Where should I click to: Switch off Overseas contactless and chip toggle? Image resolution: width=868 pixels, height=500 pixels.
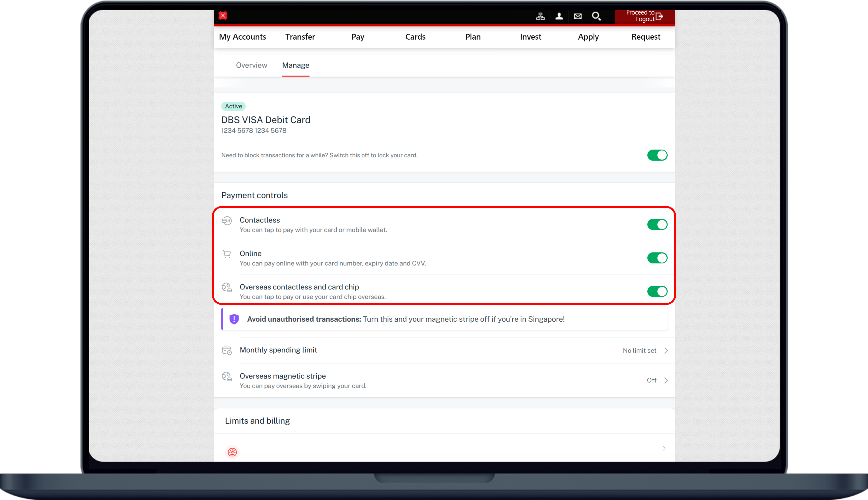coord(657,292)
